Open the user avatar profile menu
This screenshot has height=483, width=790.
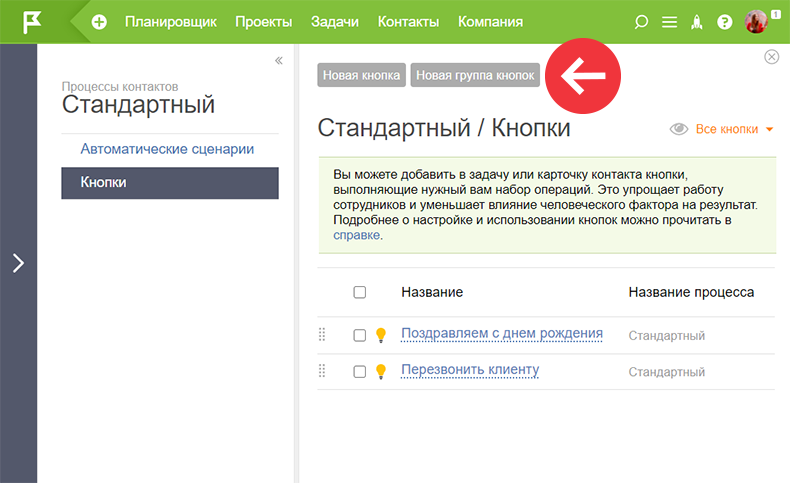pos(756,22)
